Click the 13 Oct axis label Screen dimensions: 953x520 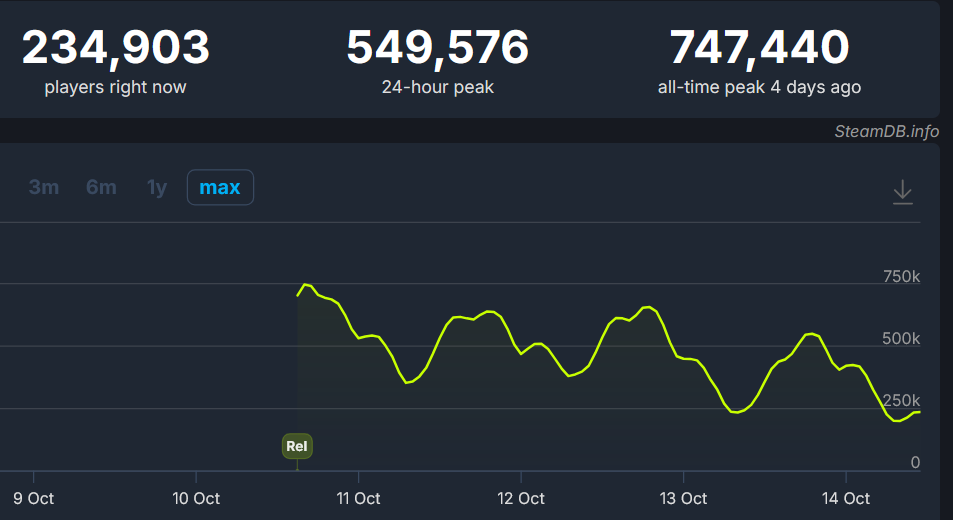pyautogui.click(x=683, y=499)
